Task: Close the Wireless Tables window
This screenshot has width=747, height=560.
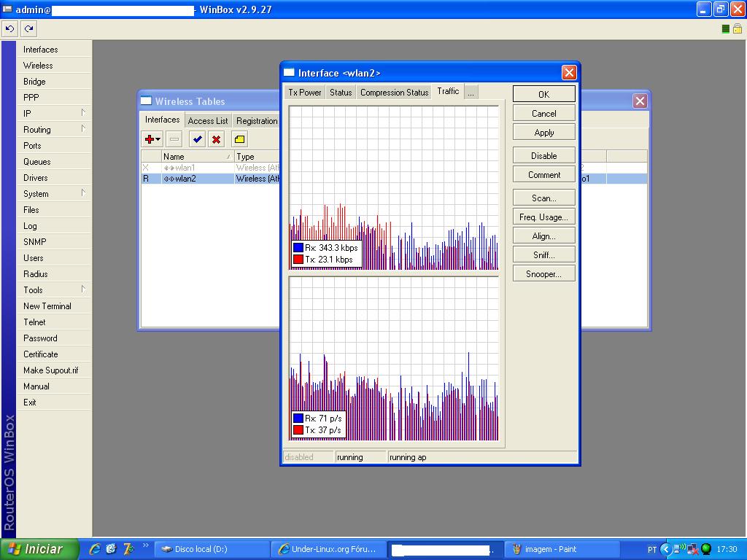Action: tap(640, 101)
